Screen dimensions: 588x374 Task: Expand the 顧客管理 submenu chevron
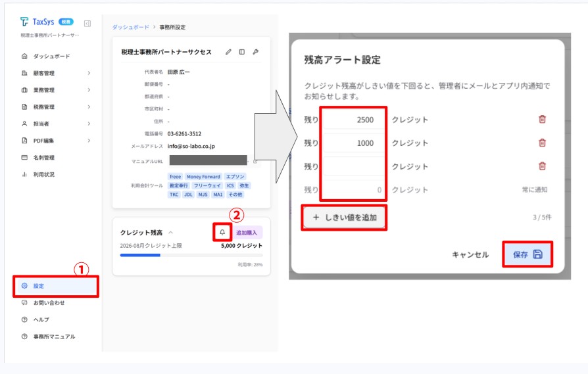[x=89, y=73]
